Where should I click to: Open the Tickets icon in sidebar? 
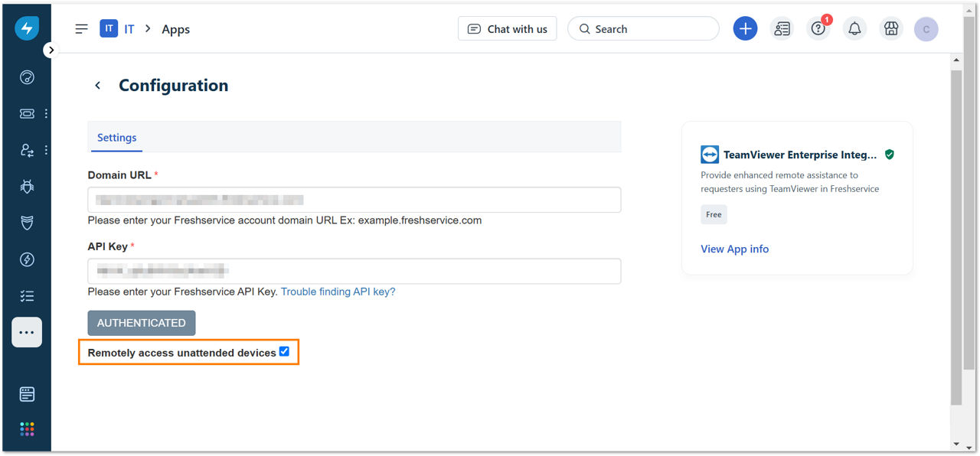coord(27,113)
